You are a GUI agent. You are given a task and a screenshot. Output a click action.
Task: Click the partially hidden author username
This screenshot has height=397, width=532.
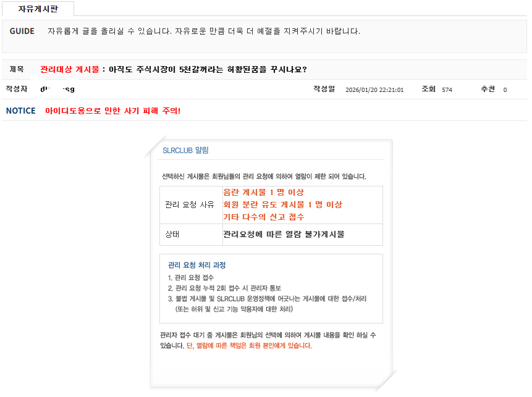57,90
